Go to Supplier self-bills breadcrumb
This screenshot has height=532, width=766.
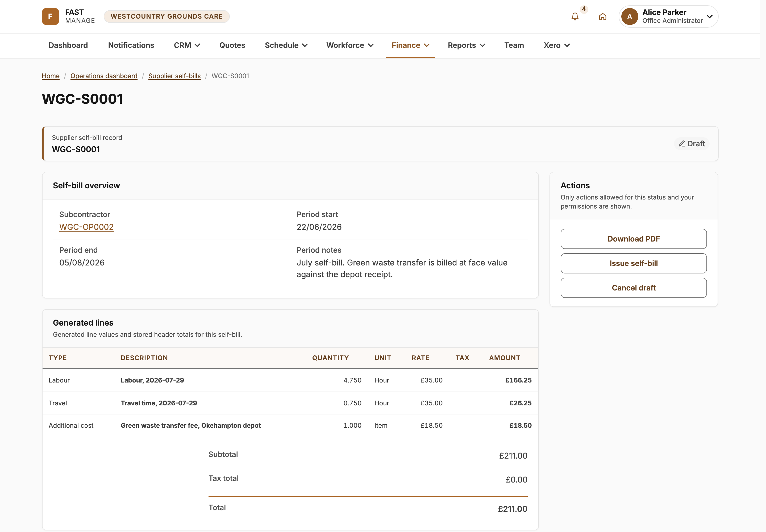click(174, 76)
